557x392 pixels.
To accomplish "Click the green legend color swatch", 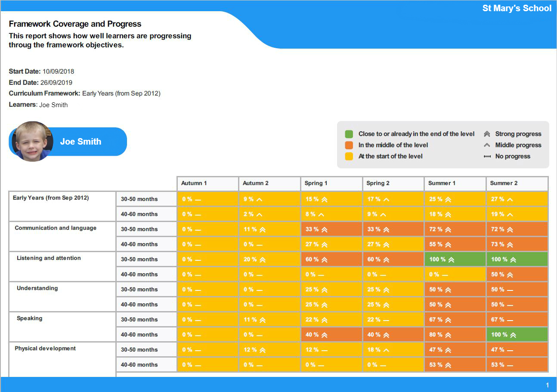I will pos(349,134).
